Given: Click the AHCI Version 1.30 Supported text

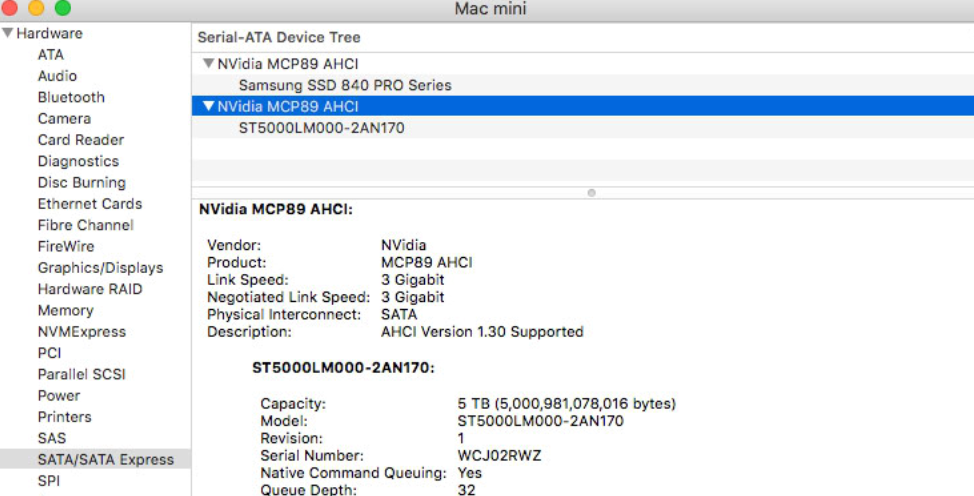Looking at the screenshot, I should (482, 331).
